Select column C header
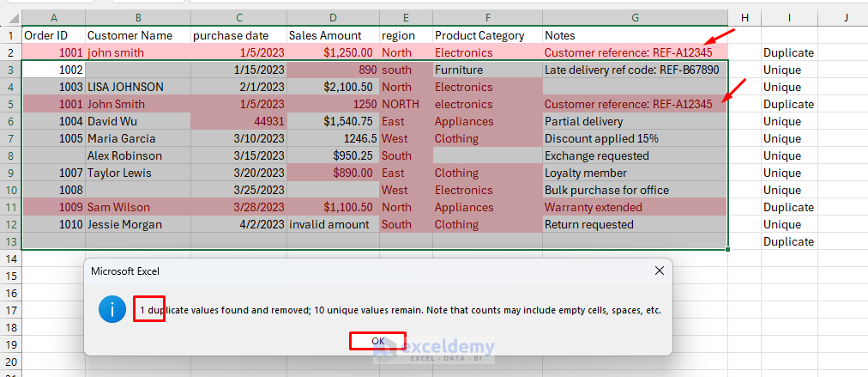Image resolution: width=868 pixels, height=377 pixels. [238, 18]
